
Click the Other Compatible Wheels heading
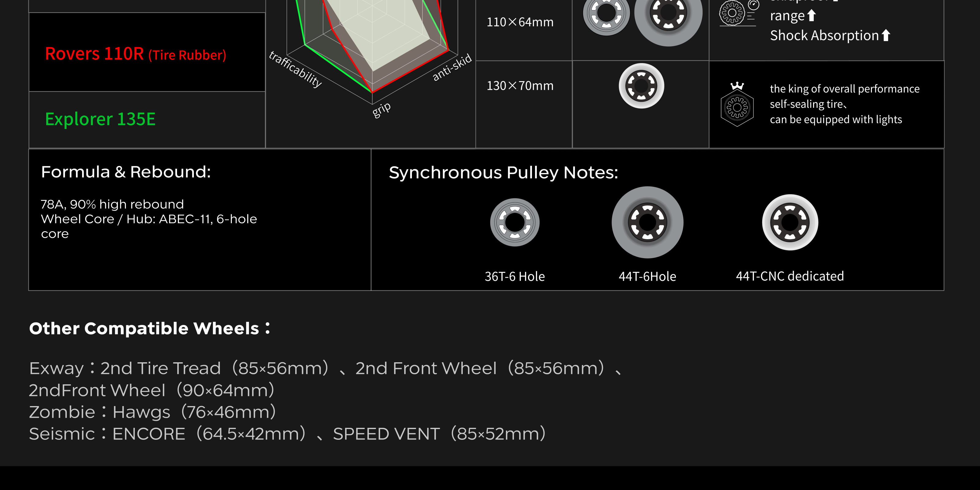150,328
